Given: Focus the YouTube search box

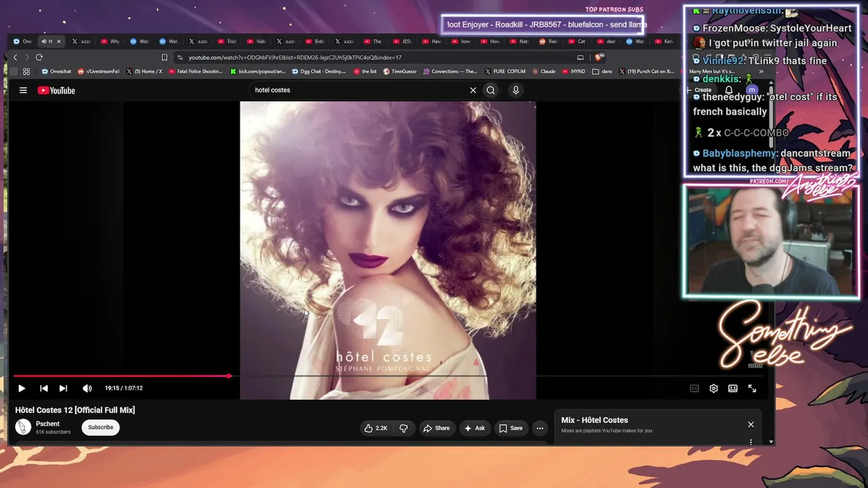Looking at the screenshot, I should (x=359, y=90).
